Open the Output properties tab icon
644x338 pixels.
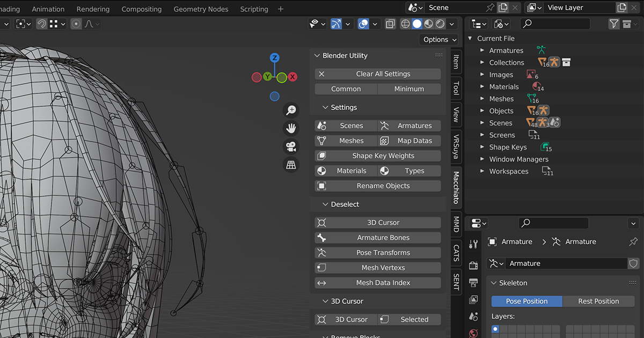473,283
